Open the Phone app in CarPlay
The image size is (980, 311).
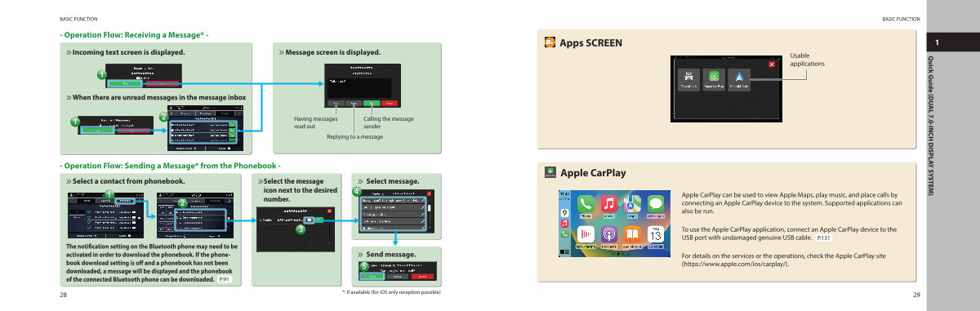pyautogui.click(x=586, y=204)
